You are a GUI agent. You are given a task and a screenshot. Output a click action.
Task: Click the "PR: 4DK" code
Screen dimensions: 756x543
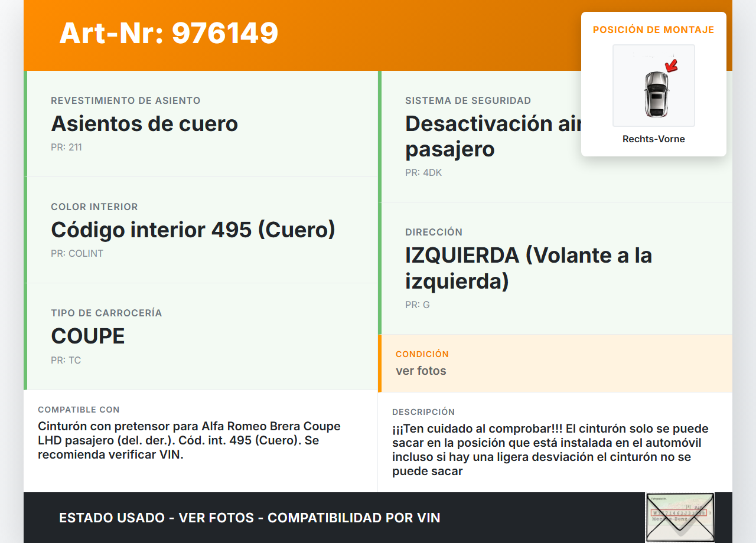(x=423, y=173)
